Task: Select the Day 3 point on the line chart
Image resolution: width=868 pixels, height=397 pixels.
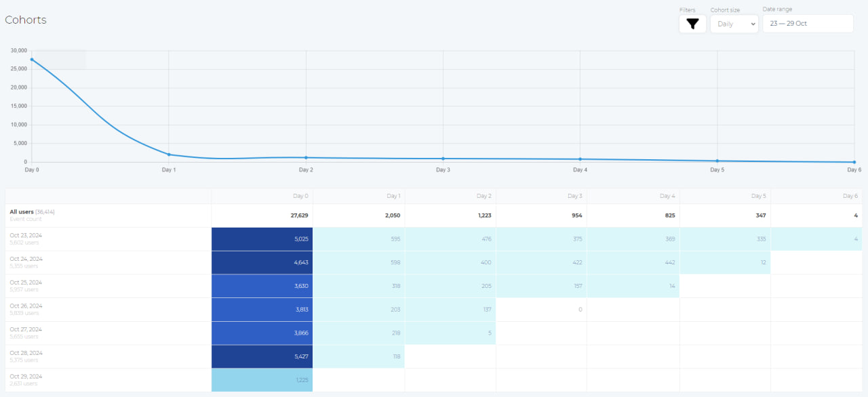Action: 443,159
